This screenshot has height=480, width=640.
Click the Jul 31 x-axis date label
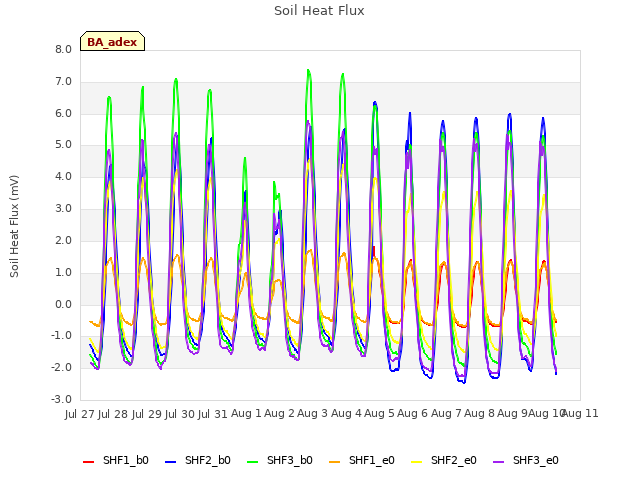point(213,414)
